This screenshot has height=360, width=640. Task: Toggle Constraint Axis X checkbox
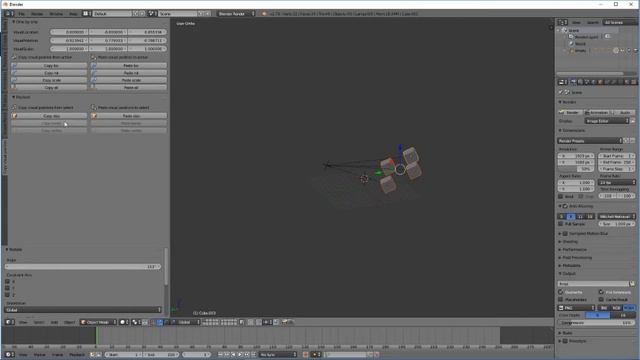click(x=7, y=281)
